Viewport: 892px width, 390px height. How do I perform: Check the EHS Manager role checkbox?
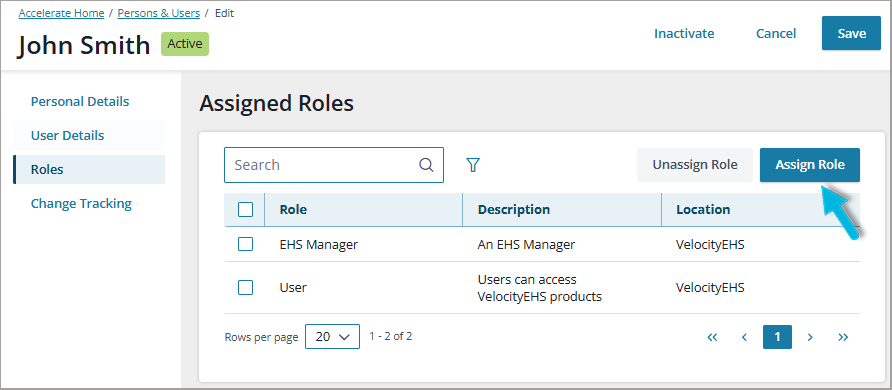point(245,244)
